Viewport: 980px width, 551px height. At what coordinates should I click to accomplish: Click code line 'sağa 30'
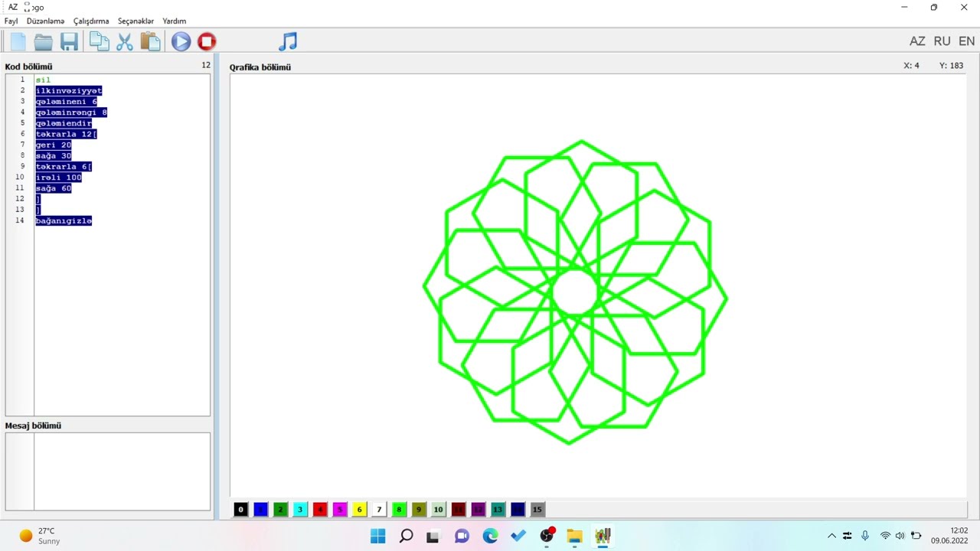click(53, 155)
